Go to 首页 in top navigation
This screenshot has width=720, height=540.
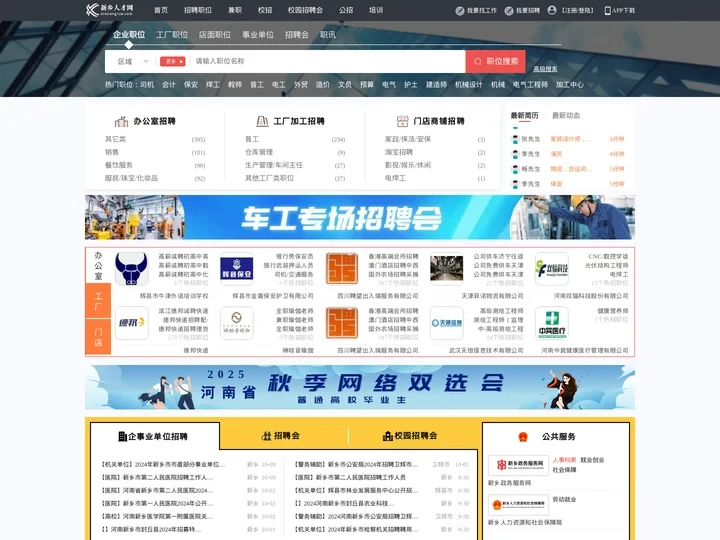161,10
